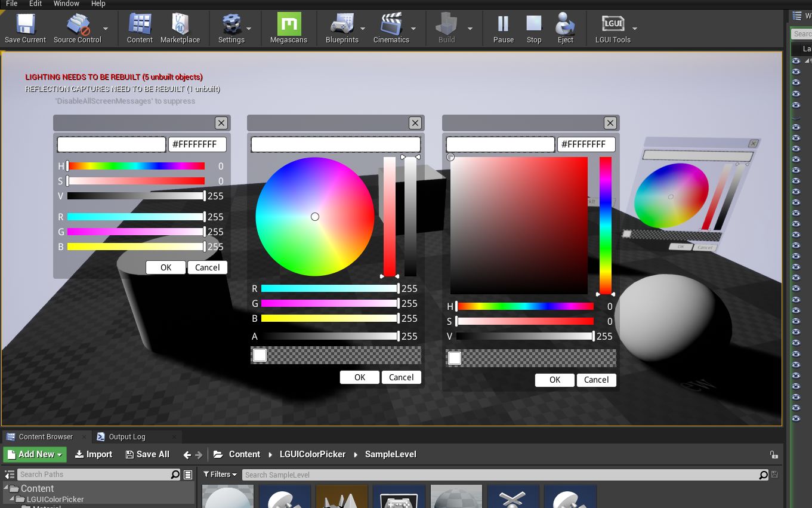Click Cancel in the HSV/RGB slider picker

(207, 267)
